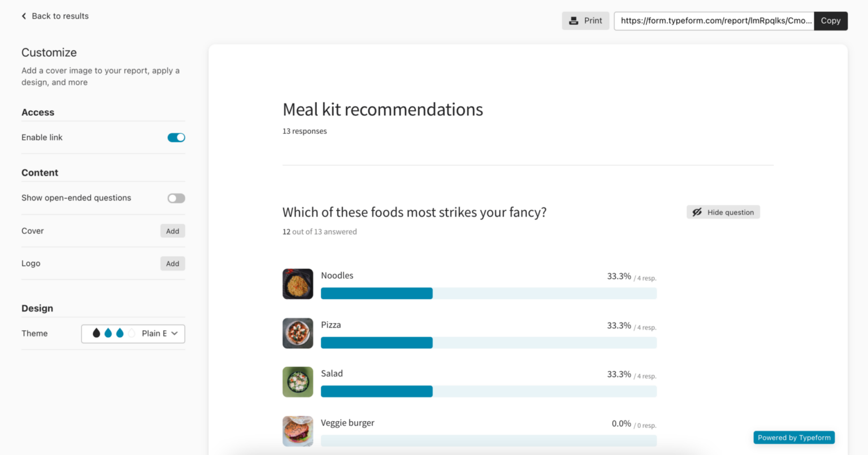Click the back arrow chevron icon
This screenshot has width=868, height=455.
click(x=24, y=16)
